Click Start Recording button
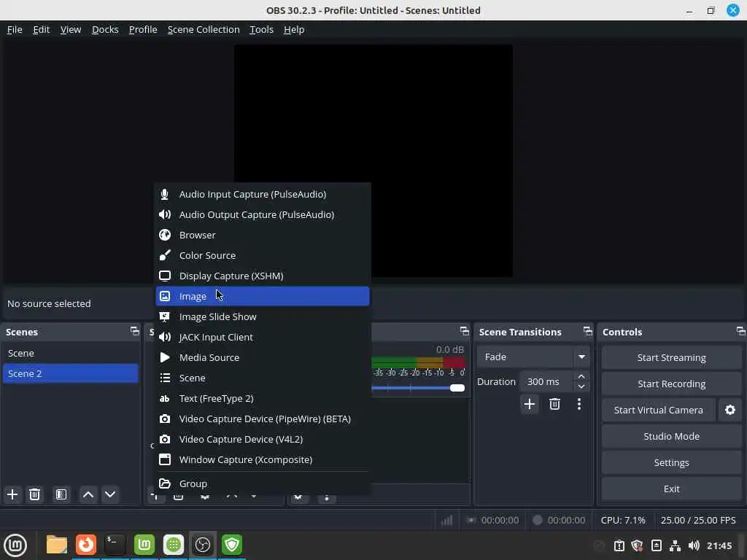747x560 pixels. 671,384
